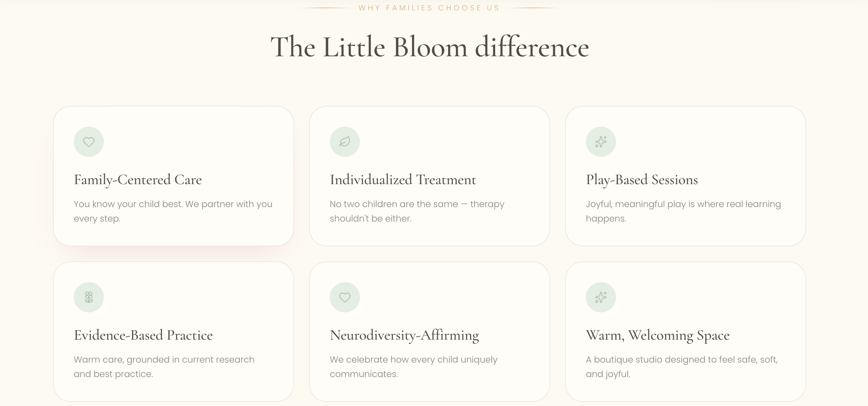Click the 'The Little Bloom difference' main heading
This screenshot has width=868, height=406.
coord(430,47)
